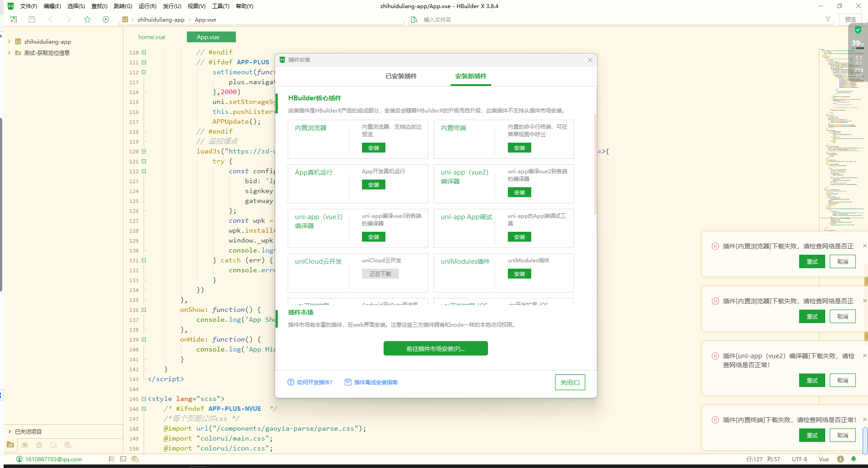Select the 安装新插件 tab
868x468 pixels.
(x=471, y=76)
